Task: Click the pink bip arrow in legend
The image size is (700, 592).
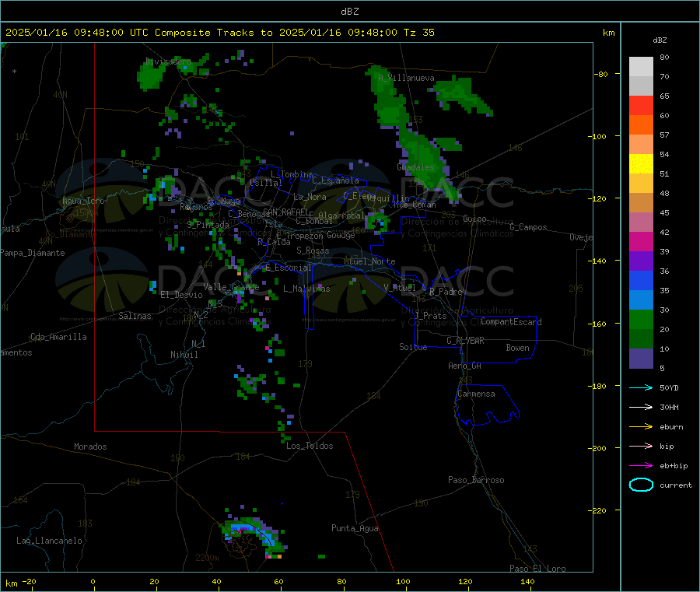Action: [x=641, y=446]
